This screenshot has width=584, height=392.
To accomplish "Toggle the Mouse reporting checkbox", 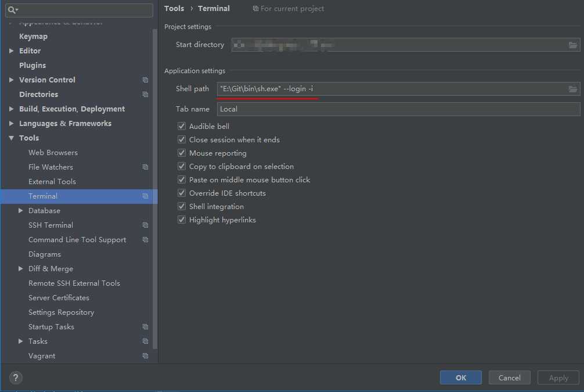I will (x=181, y=153).
